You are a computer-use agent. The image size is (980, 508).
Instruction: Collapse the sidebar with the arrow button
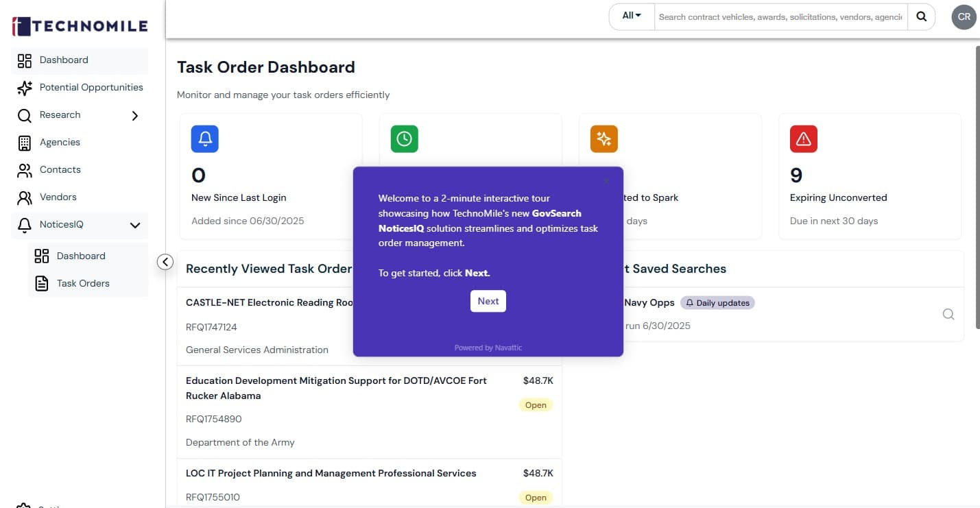[x=165, y=262]
